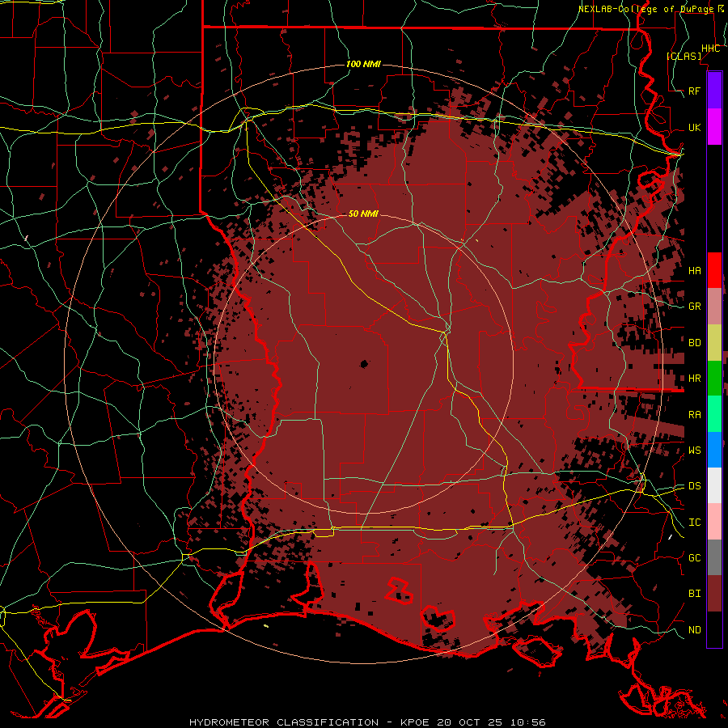728x728 pixels.
Task: Click the 'HHC' product code text
Action: (x=711, y=49)
